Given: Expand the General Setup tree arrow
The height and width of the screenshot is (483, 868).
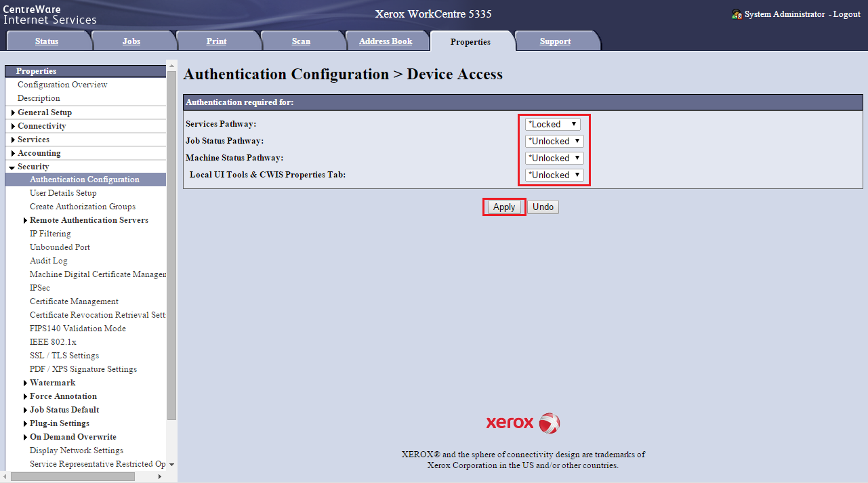Looking at the screenshot, I should [x=13, y=112].
